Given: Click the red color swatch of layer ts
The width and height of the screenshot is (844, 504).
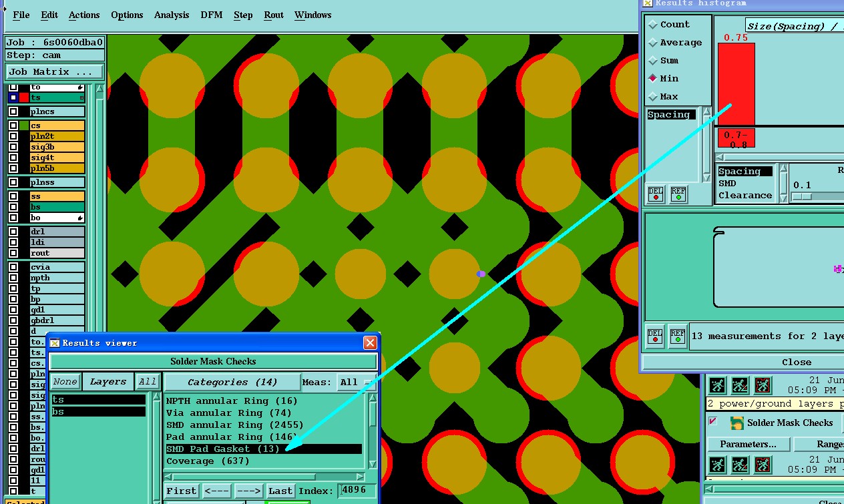Looking at the screenshot, I should pyautogui.click(x=24, y=97).
